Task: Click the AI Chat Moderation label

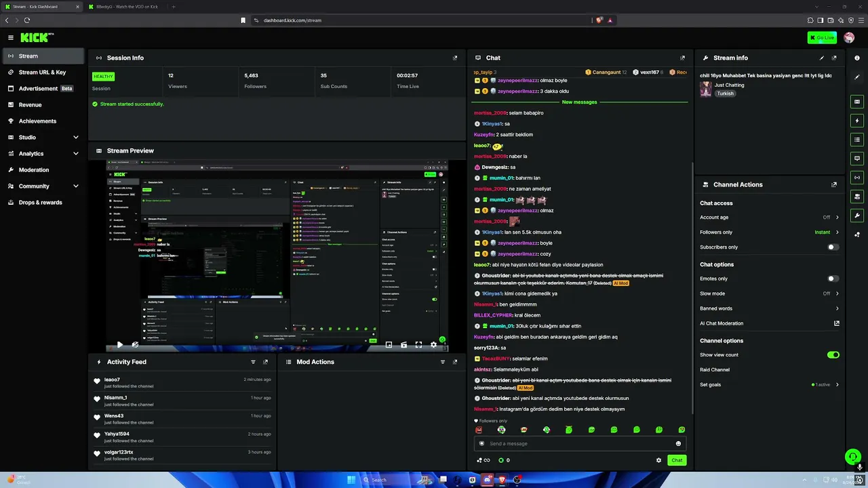Action: coord(722,323)
